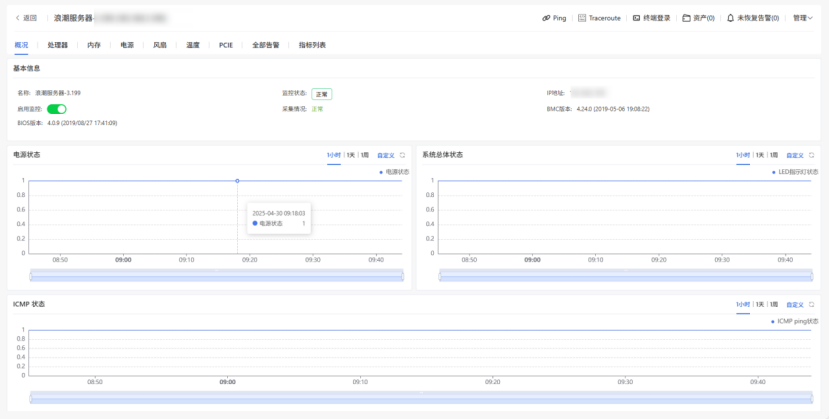Toggle the 启用监控 switch
830x419 pixels.
click(x=57, y=109)
